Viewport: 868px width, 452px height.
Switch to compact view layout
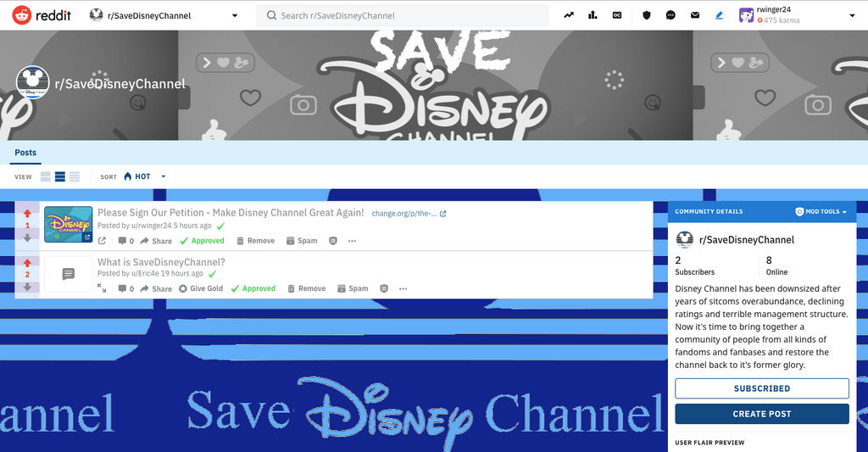pos(75,176)
